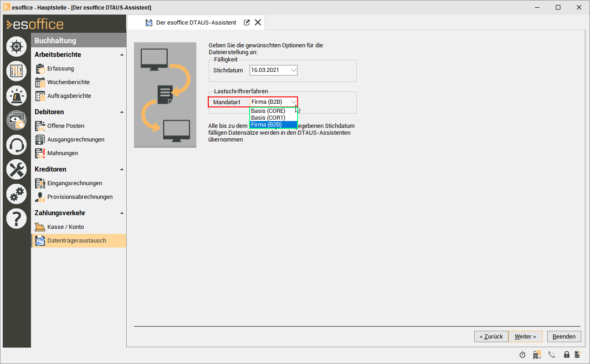Click the Auftragsberichte icon
Screen dimensions: 590x364
[40, 96]
